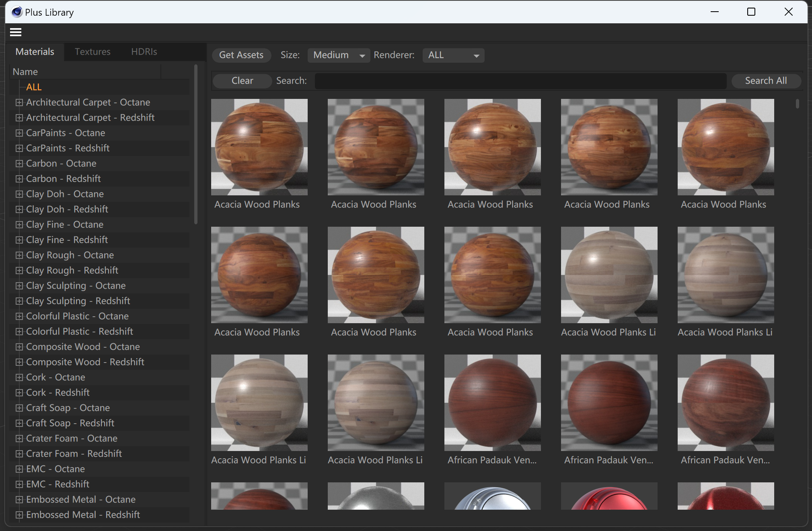
Task: Select Craft Soap - Redshift category
Action: pos(70,423)
